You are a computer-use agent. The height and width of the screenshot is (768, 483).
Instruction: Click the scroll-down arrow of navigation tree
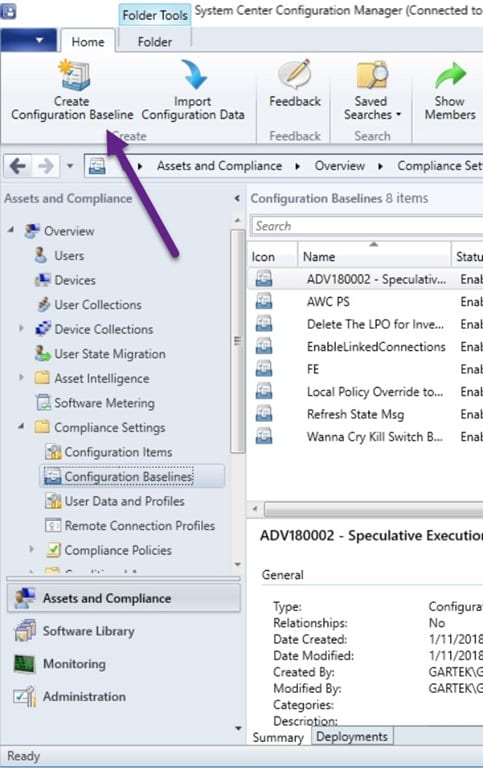(238, 564)
